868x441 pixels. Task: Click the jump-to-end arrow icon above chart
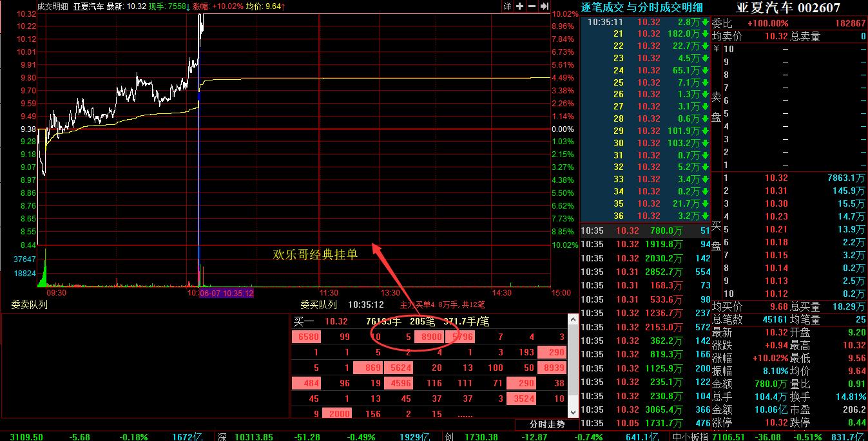(x=545, y=6)
